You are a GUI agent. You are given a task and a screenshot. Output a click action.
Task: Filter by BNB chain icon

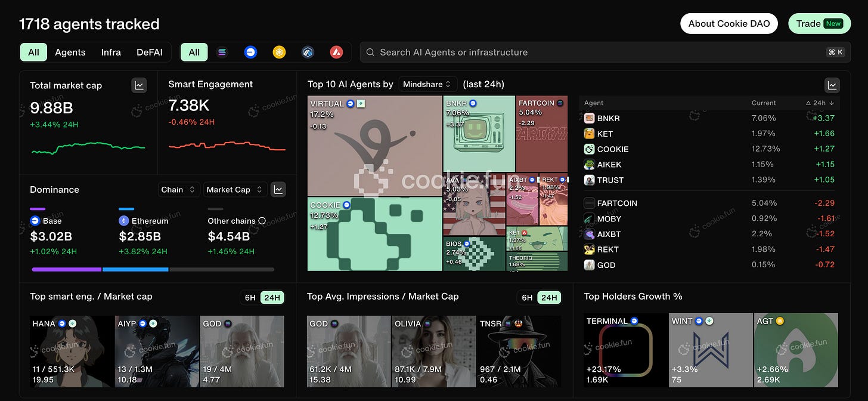(x=279, y=53)
